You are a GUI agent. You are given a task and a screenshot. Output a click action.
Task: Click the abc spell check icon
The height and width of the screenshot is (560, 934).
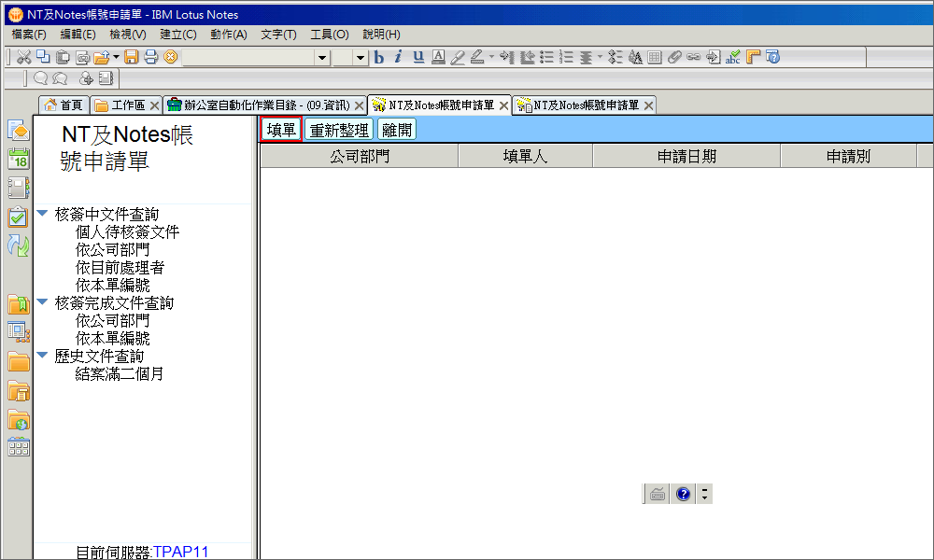(733, 57)
